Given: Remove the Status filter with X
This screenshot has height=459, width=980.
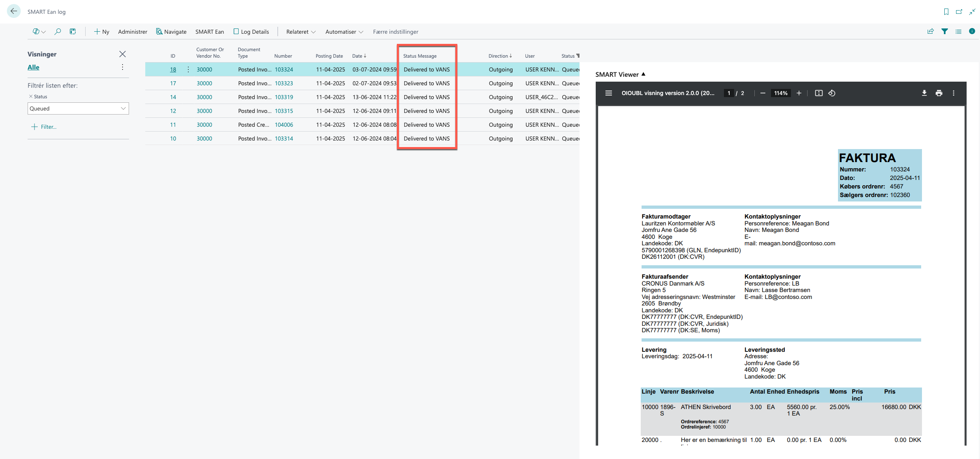Looking at the screenshot, I should click(31, 96).
